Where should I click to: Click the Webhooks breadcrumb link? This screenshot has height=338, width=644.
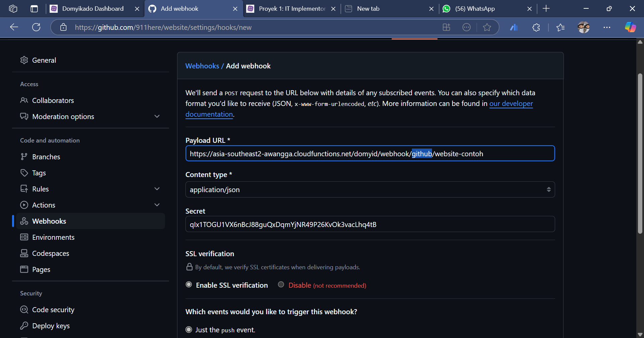(202, 66)
